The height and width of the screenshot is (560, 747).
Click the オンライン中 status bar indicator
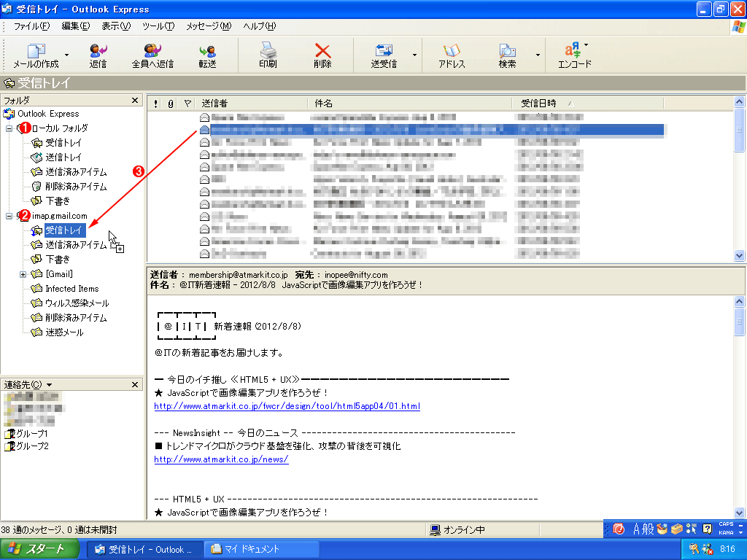(x=457, y=529)
